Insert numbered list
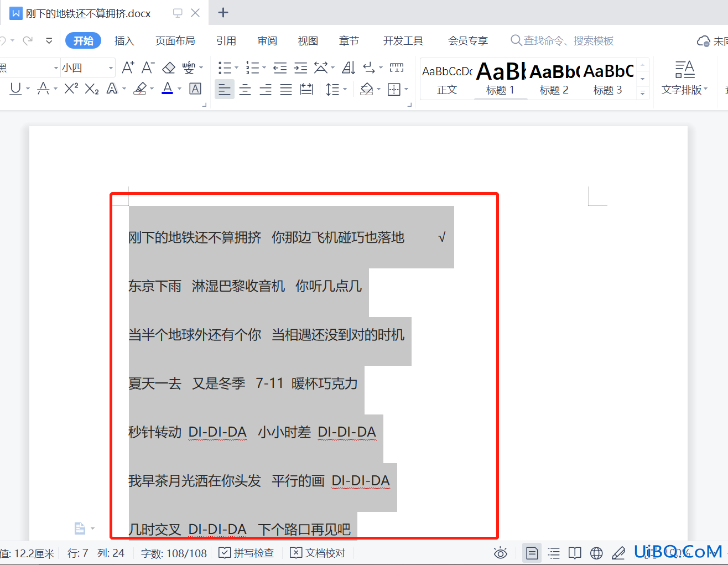This screenshot has width=728, height=565. click(252, 68)
